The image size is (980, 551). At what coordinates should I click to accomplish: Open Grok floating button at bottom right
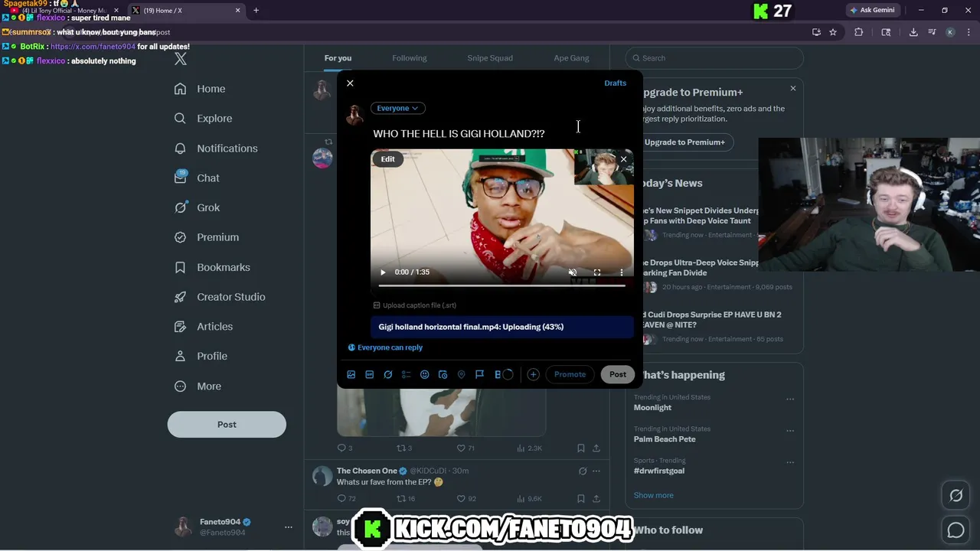click(x=956, y=496)
